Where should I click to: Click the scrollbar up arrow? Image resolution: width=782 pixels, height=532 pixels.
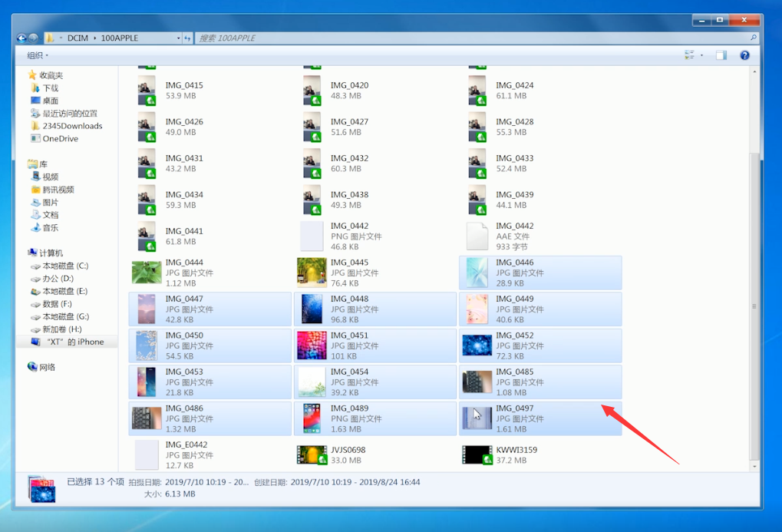click(x=754, y=72)
